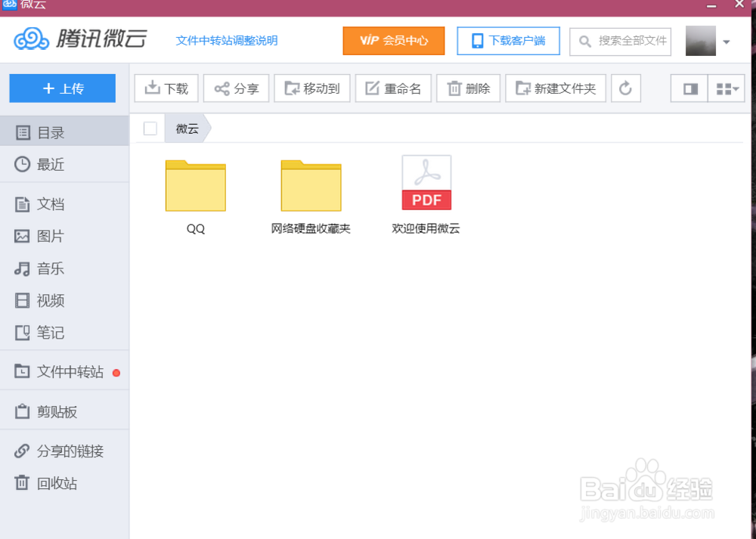The height and width of the screenshot is (539, 756).
Task: Open Recent (最近) in the sidebar
Action: tap(64, 164)
